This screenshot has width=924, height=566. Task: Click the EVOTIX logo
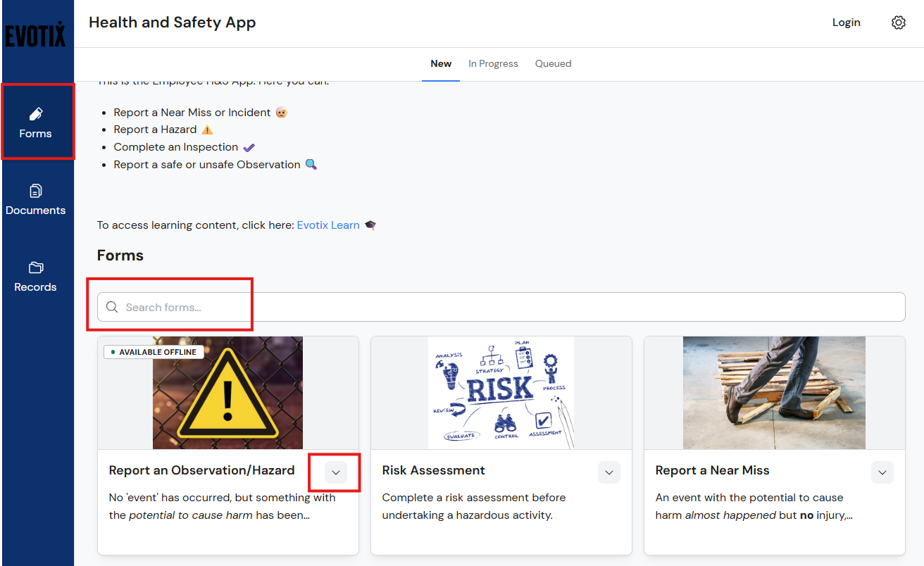(36, 34)
